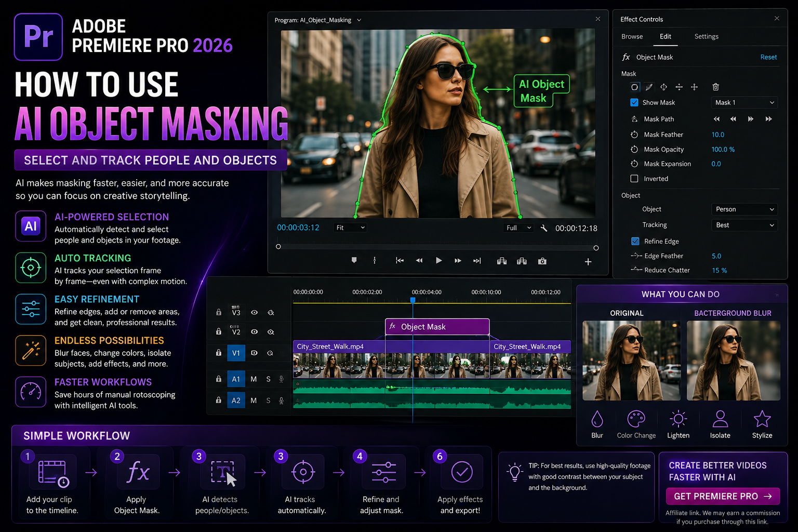The width and height of the screenshot is (798, 532).
Task: Click the four-way move mask icon
Action: coord(694,87)
